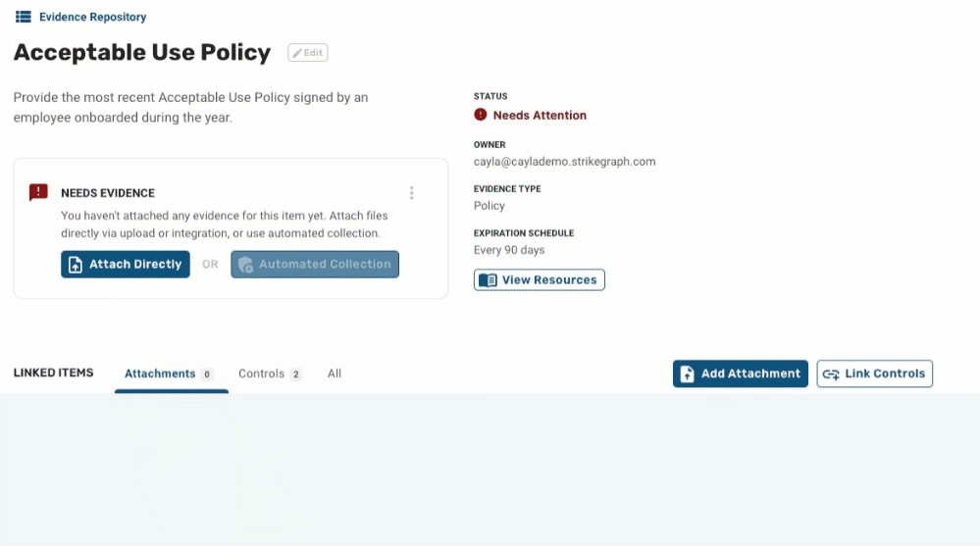Click the link icon on Link Controls

[831, 374]
